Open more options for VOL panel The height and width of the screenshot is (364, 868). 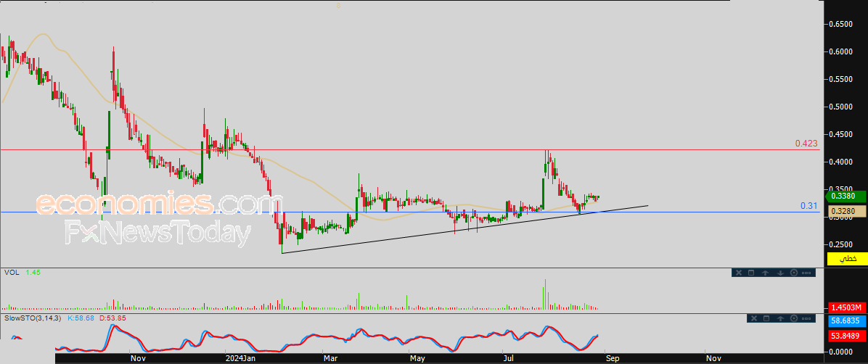pyautogui.click(x=806, y=273)
